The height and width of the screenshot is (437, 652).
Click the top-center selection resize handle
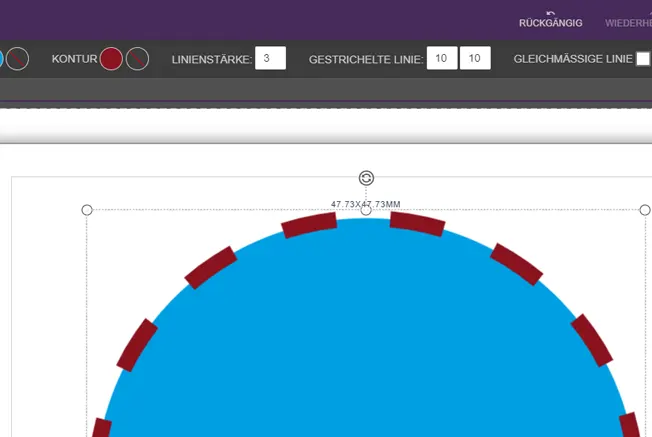click(x=366, y=210)
